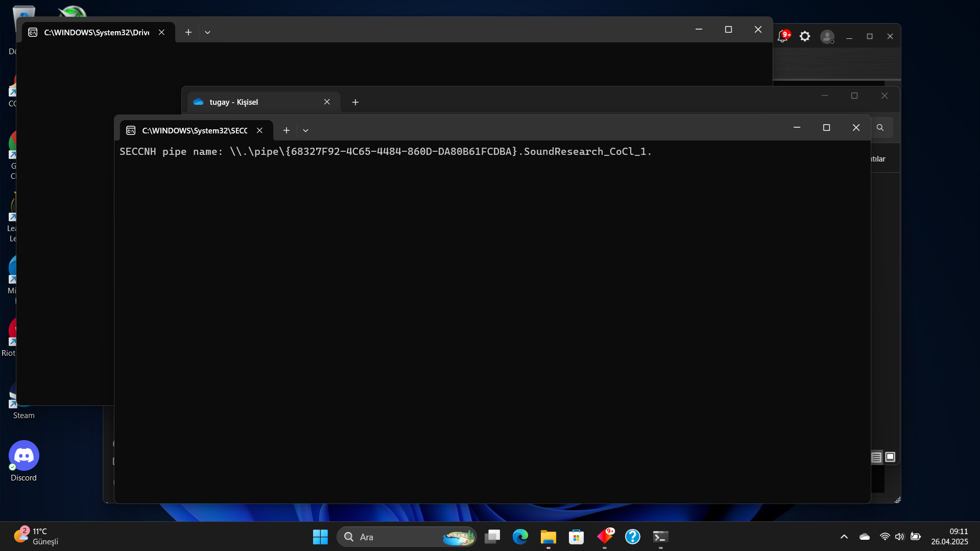980x551 pixels.
Task: Open the Get Help question mark app
Action: pyautogui.click(x=633, y=537)
